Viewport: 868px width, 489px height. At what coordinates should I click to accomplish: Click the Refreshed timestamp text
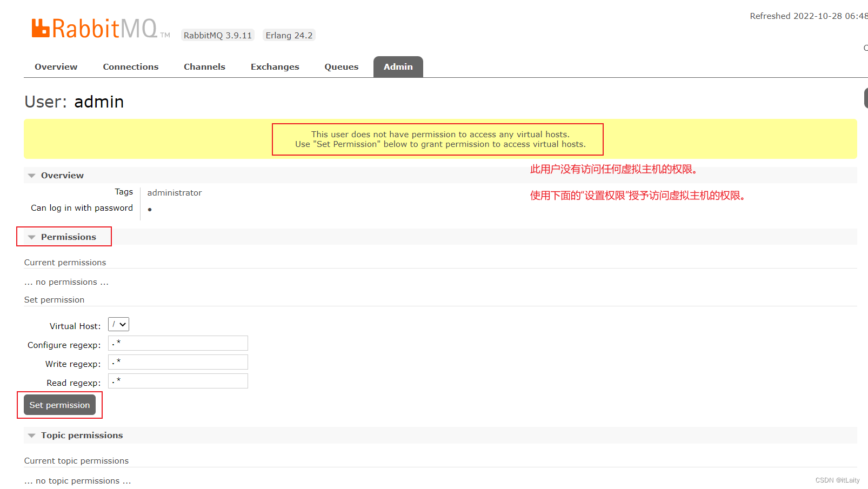(x=809, y=16)
